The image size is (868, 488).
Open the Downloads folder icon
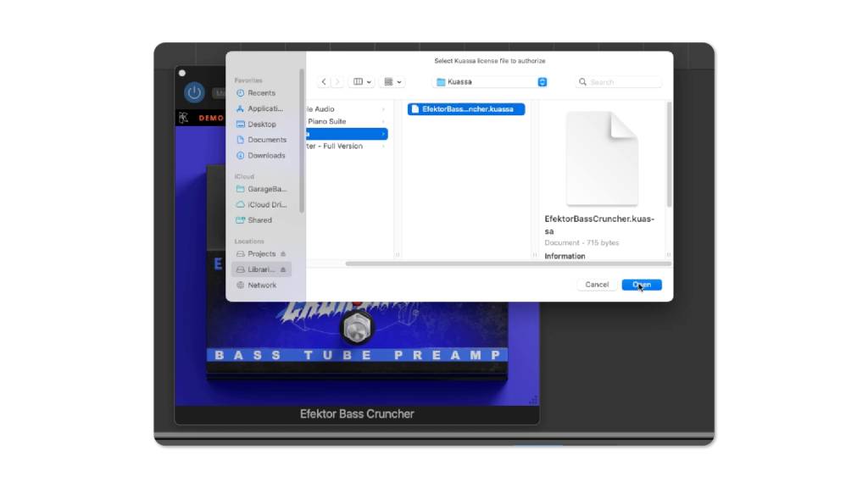[264, 155]
